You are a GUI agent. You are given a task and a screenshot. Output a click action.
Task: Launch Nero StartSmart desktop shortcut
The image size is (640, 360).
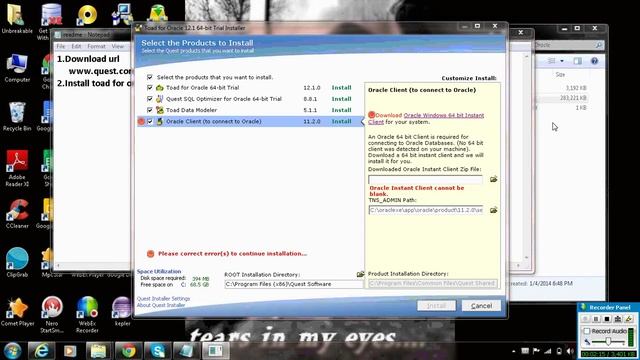tap(52, 314)
